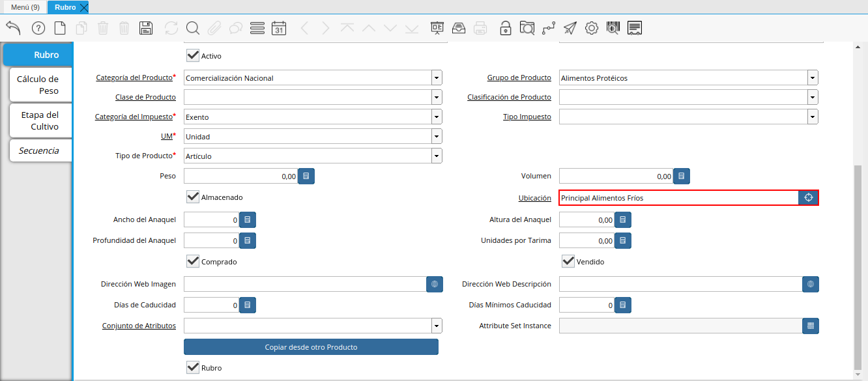Toggle the bottom Rubro checkbox
Viewport: 868px width, 381px height.
pos(193,367)
